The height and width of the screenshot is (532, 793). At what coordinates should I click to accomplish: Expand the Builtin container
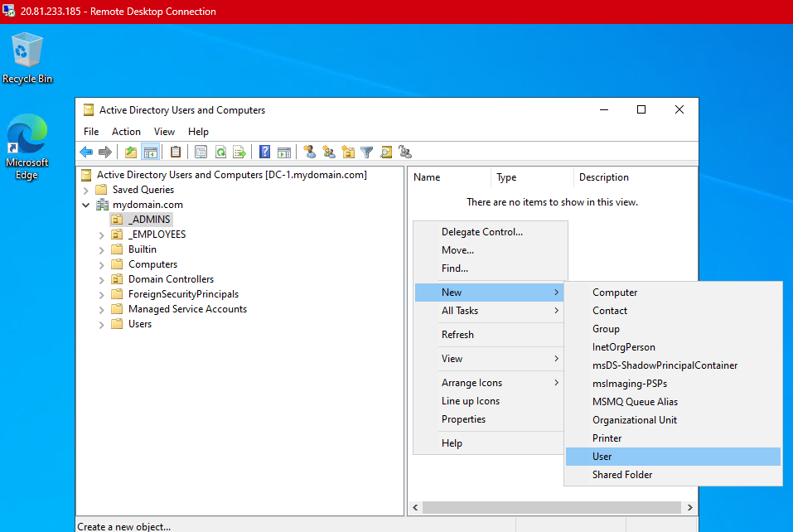pos(102,249)
